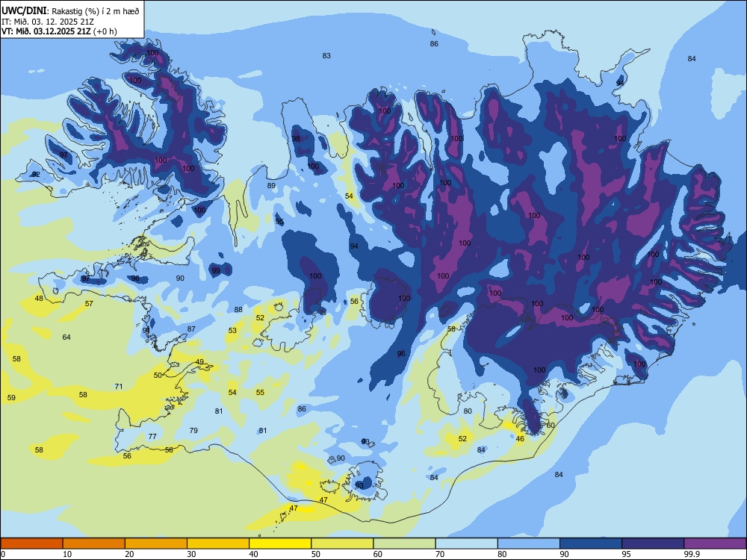Click the legend label 95
747x560 pixels.
coord(626,554)
